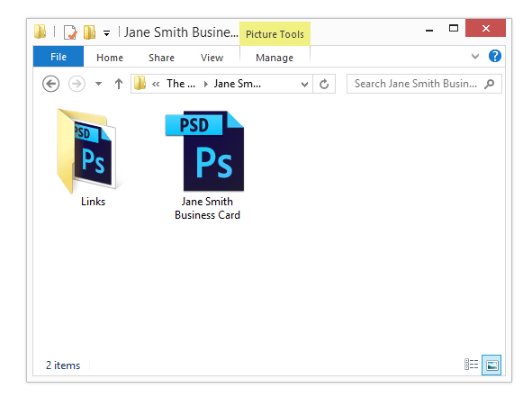Screen dimensions: 532x406
Task: Click the folder icon in address bar
Action: tap(140, 84)
